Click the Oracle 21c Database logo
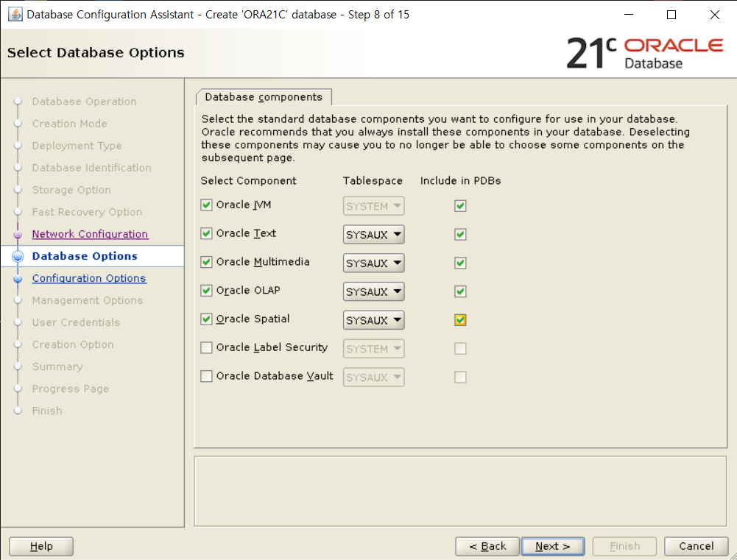737x560 pixels. point(644,53)
